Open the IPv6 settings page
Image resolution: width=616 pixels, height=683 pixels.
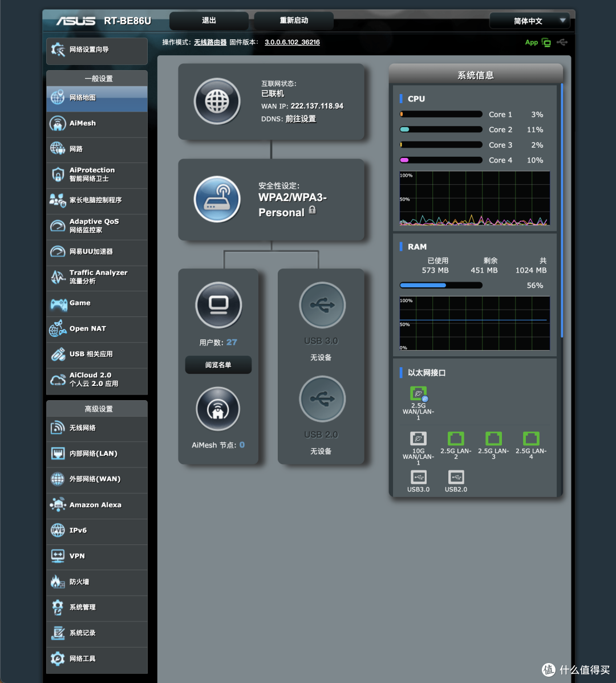(x=97, y=531)
